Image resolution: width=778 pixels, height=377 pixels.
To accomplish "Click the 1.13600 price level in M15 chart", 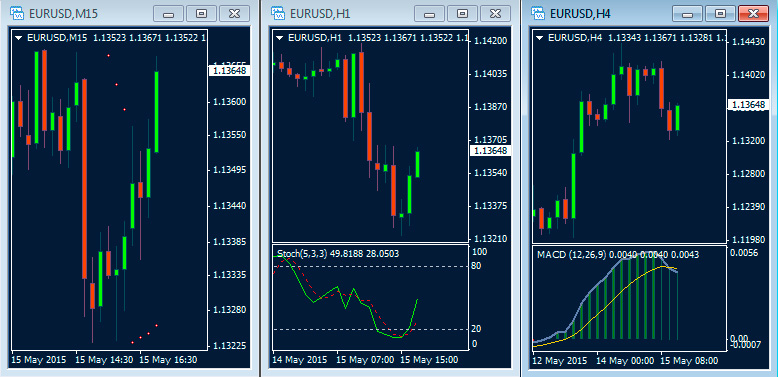I will pos(230,102).
